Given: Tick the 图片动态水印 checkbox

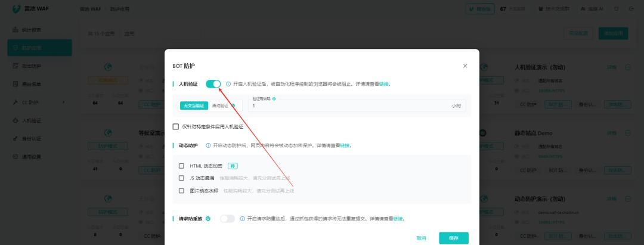Looking at the screenshot, I should point(181,191).
